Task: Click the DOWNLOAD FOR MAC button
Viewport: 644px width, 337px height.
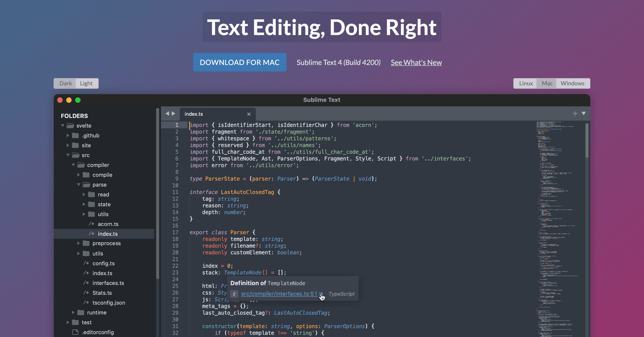Action: click(240, 62)
